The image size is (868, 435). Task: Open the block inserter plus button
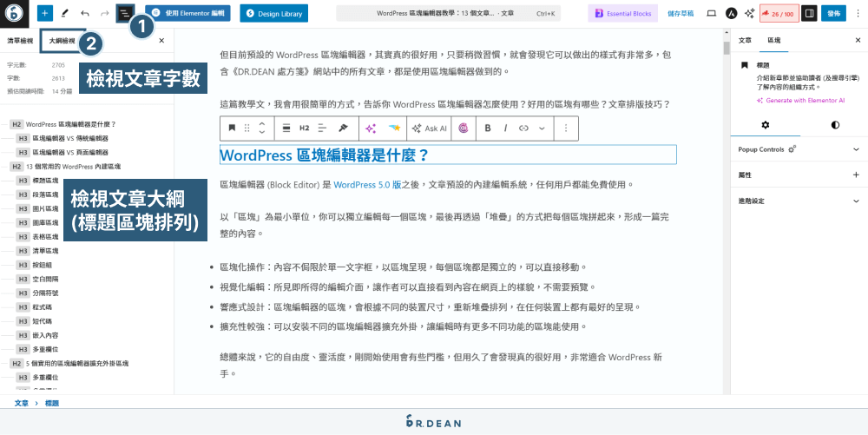tap(45, 13)
